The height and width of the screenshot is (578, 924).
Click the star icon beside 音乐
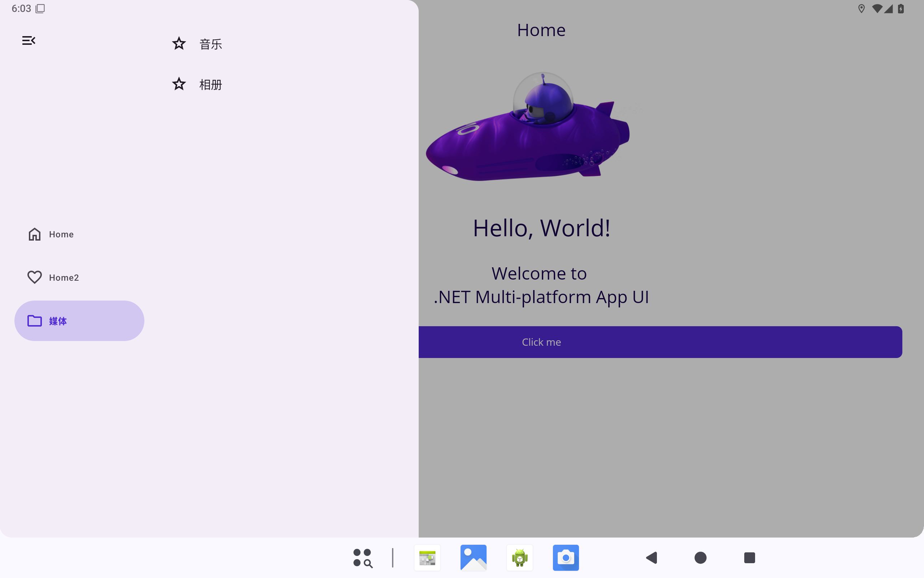179,44
